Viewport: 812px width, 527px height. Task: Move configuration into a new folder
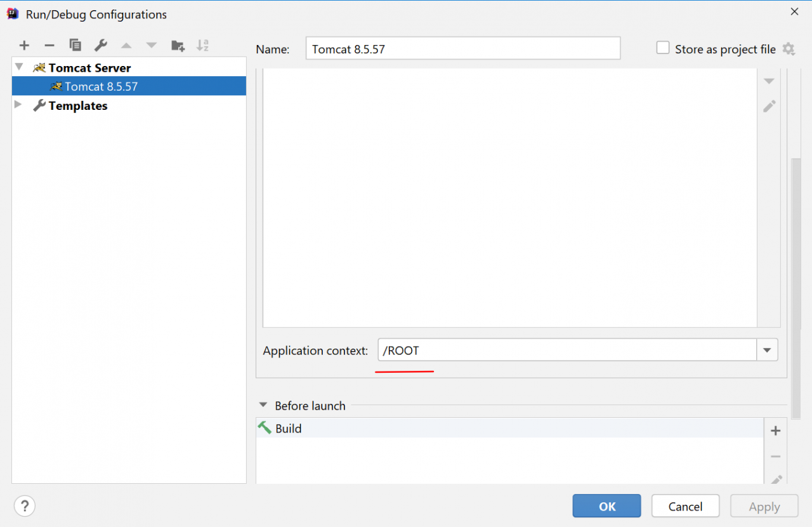pyautogui.click(x=178, y=45)
